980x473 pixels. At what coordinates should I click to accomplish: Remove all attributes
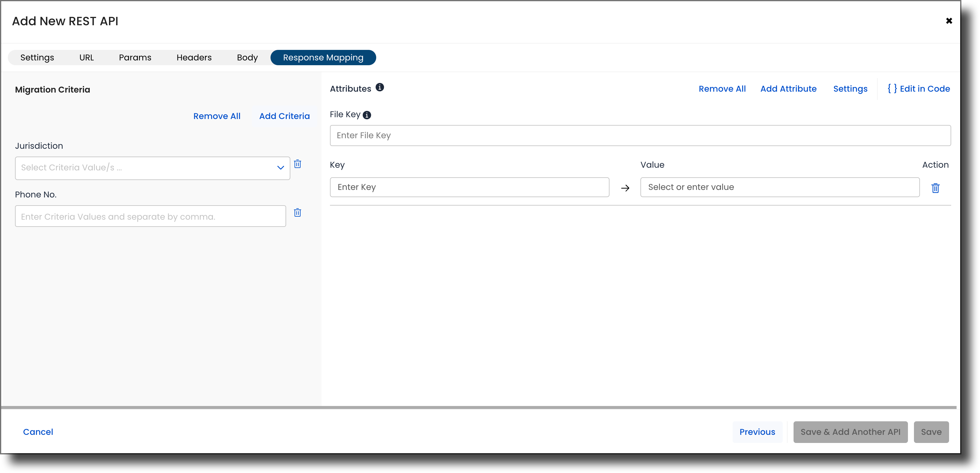pos(722,89)
